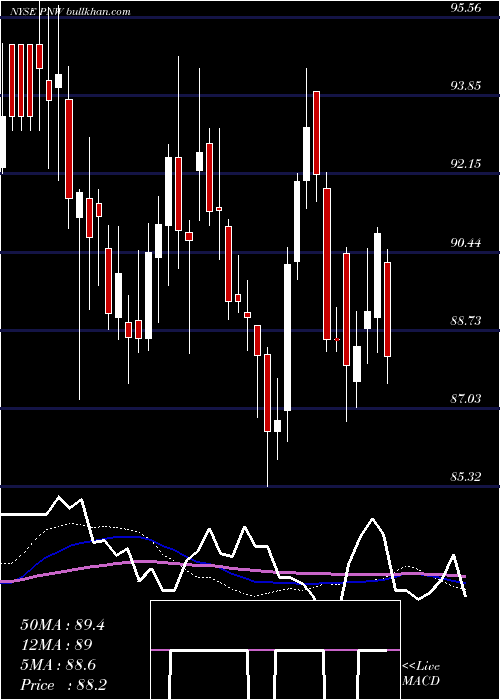Click the 12MA : 89 value
The width and height of the screenshot is (500, 700).
click(56, 645)
